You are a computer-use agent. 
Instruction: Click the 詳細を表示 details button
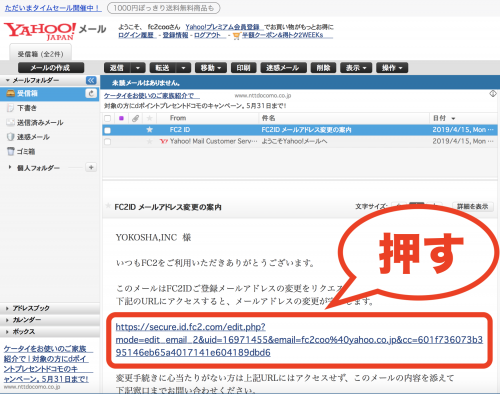[x=473, y=206]
